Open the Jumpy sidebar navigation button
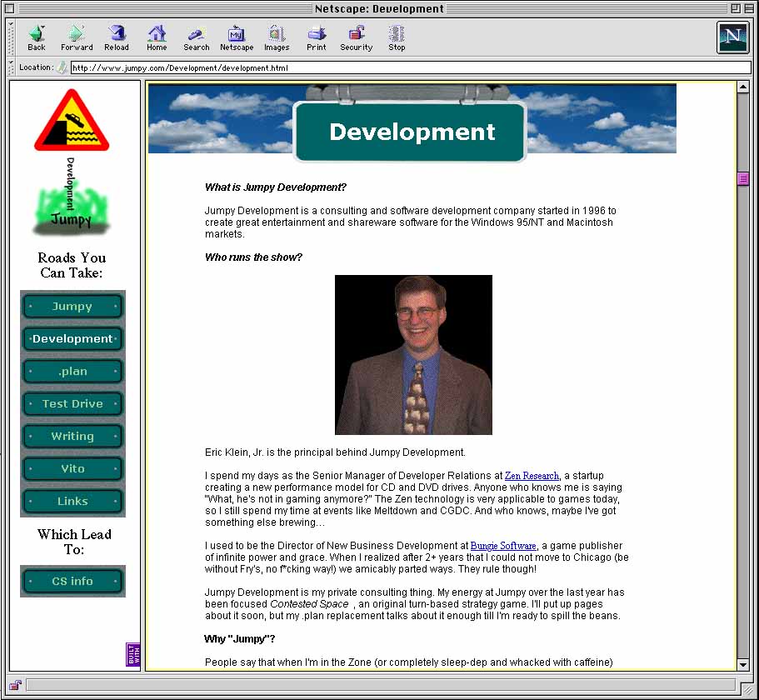The width and height of the screenshot is (759, 700). [x=72, y=307]
